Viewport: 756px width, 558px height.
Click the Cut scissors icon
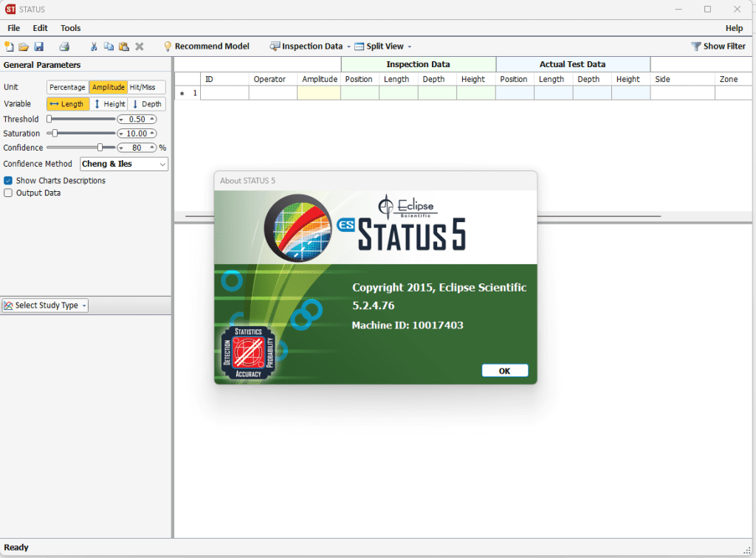94,46
